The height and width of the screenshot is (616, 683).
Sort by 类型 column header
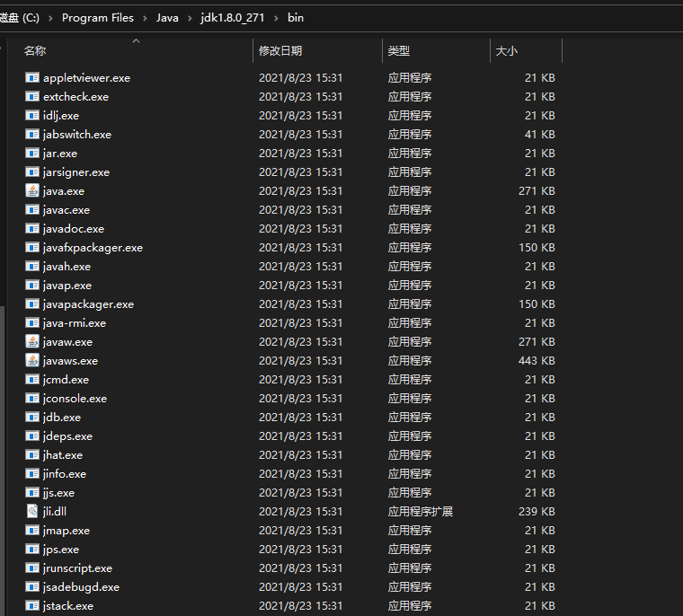pyautogui.click(x=399, y=51)
